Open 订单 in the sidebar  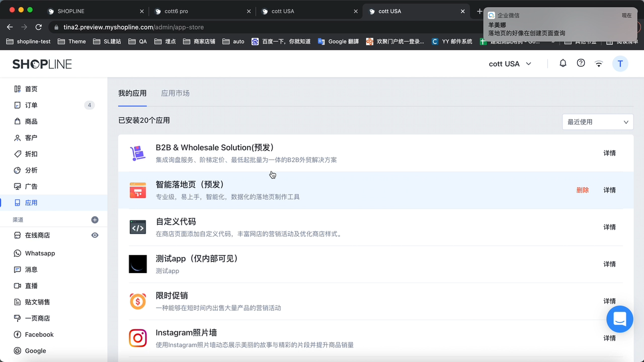(31, 105)
